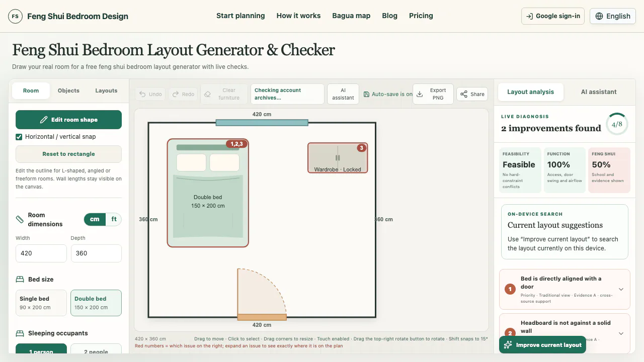Select the Single bed size option

tap(41, 303)
